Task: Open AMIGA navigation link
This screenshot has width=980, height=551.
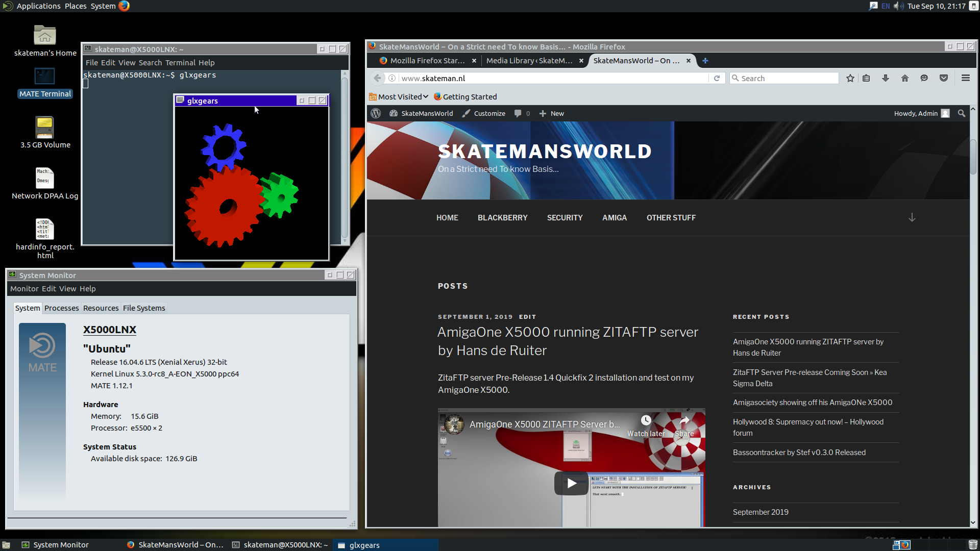Action: (615, 218)
